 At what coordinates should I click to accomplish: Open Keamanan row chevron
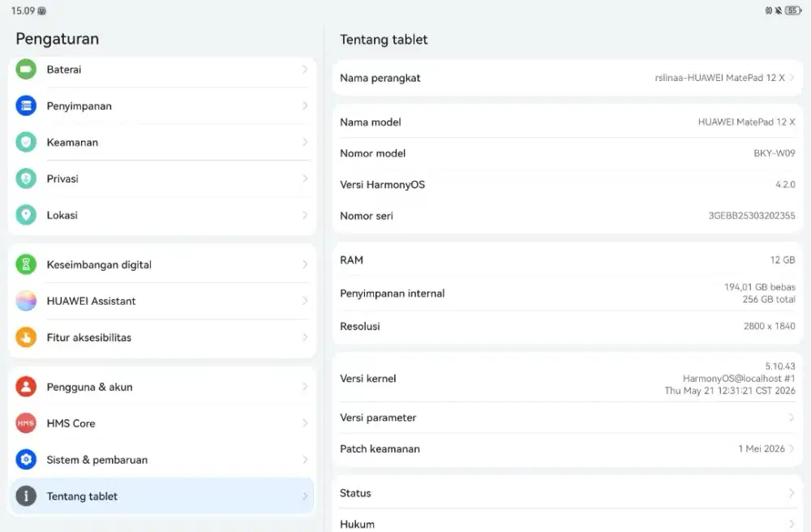pos(305,142)
